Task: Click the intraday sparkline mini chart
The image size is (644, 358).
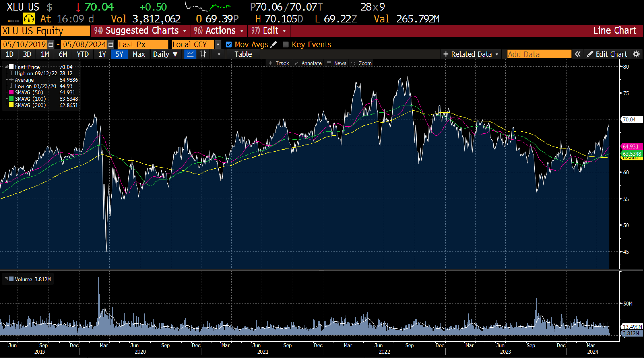Action: click(208, 7)
